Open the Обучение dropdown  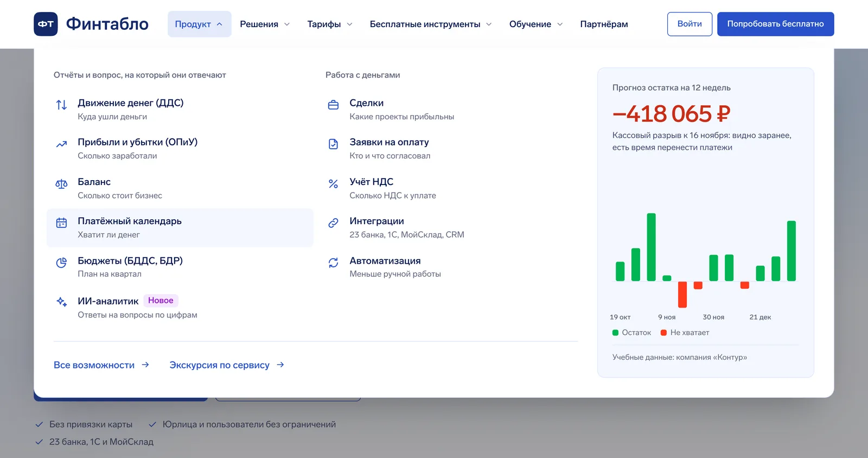[x=536, y=24]
